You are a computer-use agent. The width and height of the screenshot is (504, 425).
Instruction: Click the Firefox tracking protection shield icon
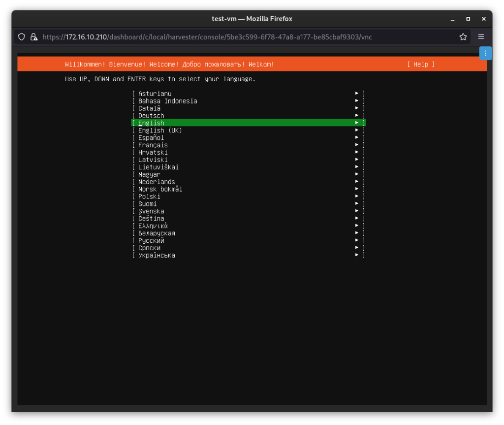22,37
